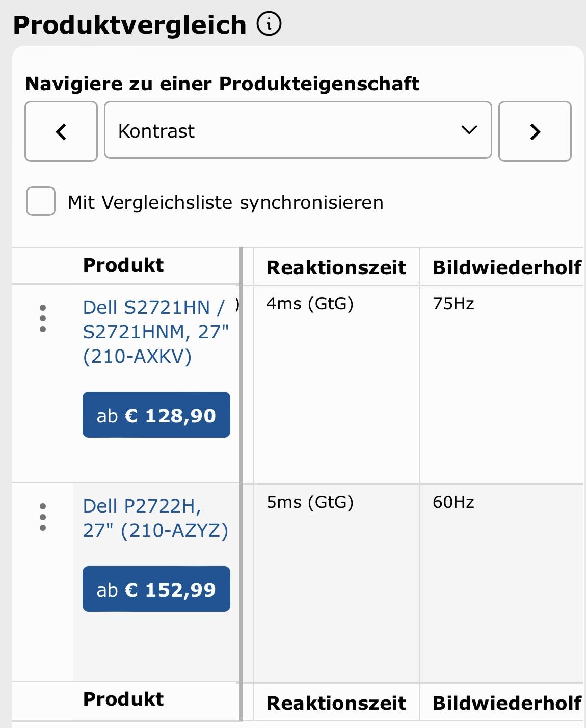Enable Mit Vergleichsliste synchronisieren checkbox
586x728 pixels.
(41, 201)
